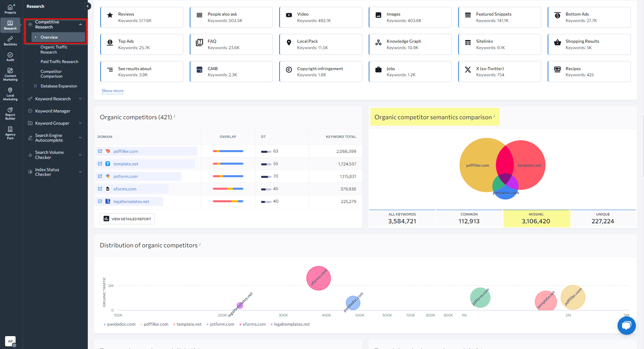The image size is (644, 349).
Task: Open Content Marketing in left rail
Action: [x=10, y=74]
